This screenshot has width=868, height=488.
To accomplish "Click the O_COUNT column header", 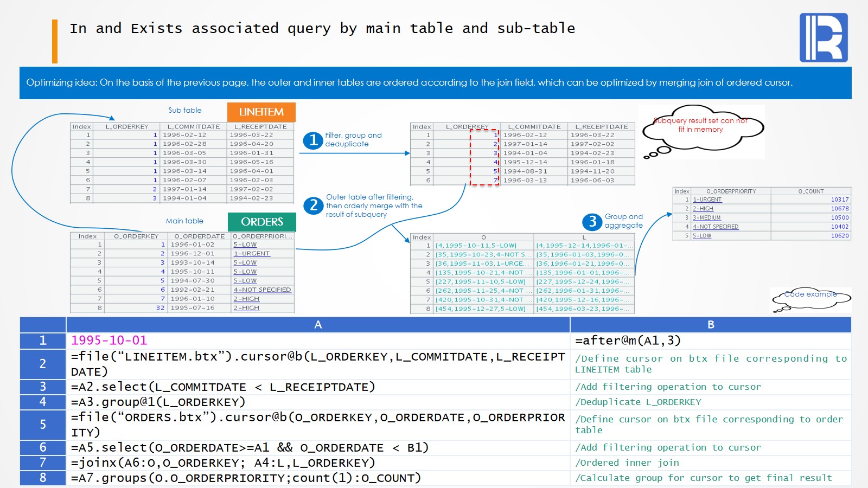I will coord(810,191).
